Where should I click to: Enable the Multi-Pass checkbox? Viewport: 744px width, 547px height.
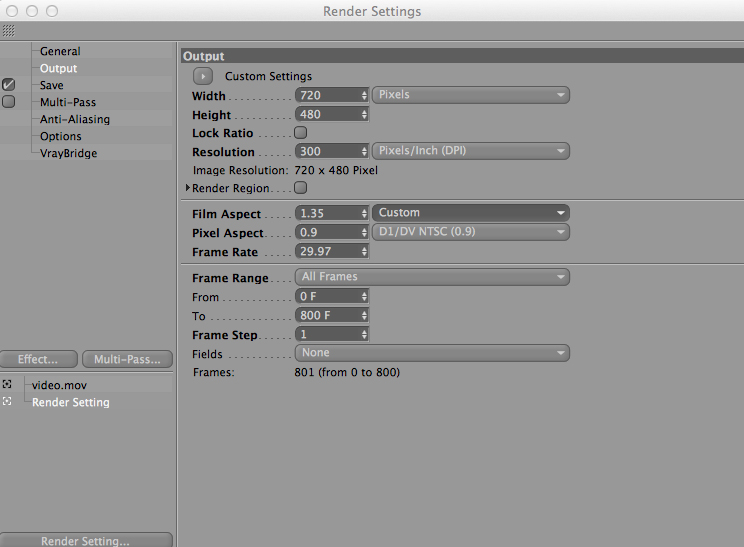click(x=8, y=102)
